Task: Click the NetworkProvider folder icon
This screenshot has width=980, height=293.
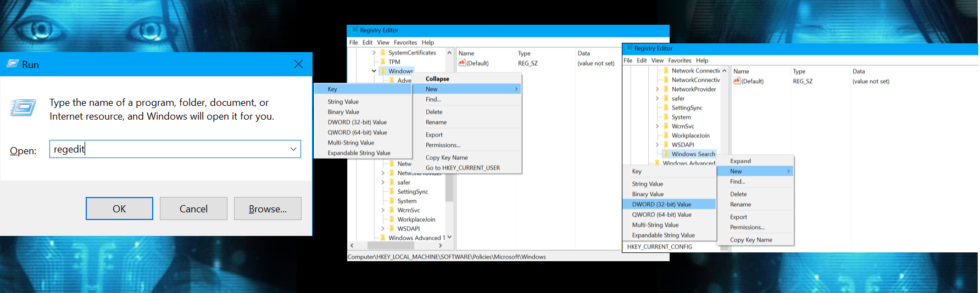Action: (666, 89)
